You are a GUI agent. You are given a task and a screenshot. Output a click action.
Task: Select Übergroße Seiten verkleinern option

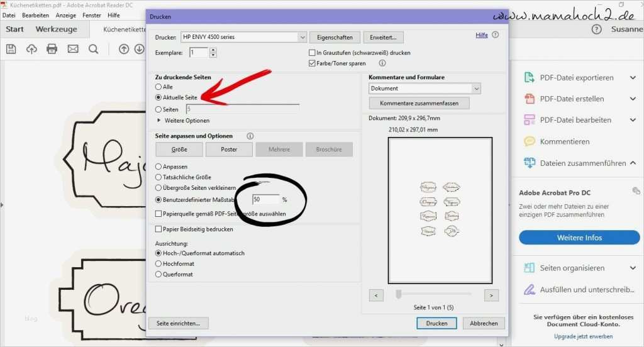click(x=158, y=188)
